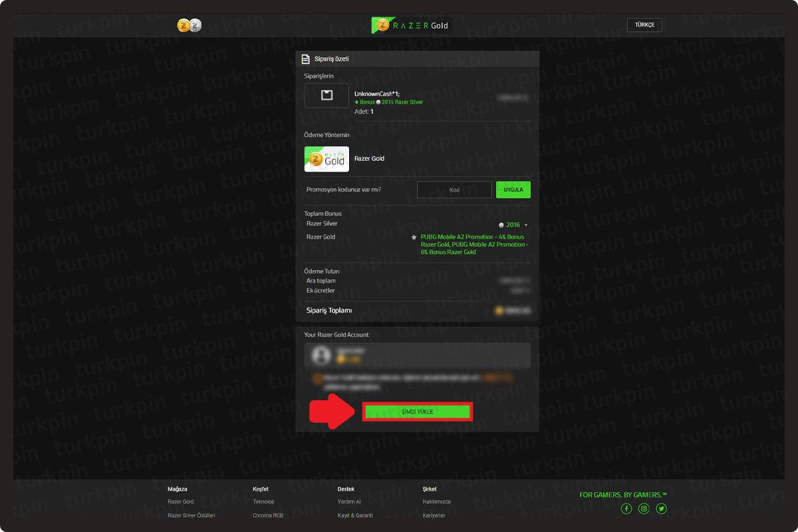The height and width of the screenshot is (532, 798).
Task: Open the Twitter social icon
Action: point(661,509)
